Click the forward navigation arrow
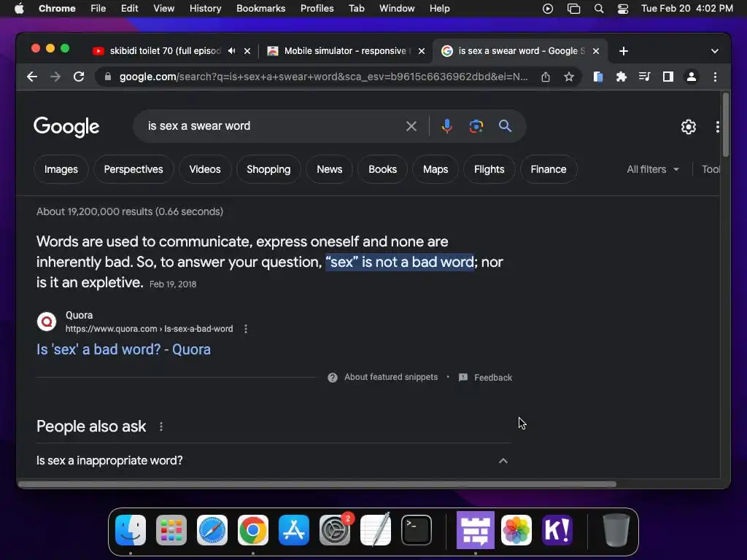Screen dimensions: 747x560 55,77
